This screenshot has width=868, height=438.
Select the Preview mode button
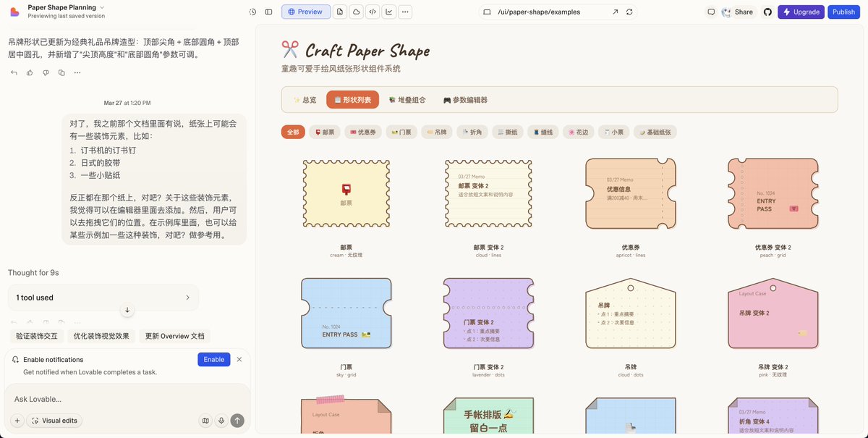[306, 12]
